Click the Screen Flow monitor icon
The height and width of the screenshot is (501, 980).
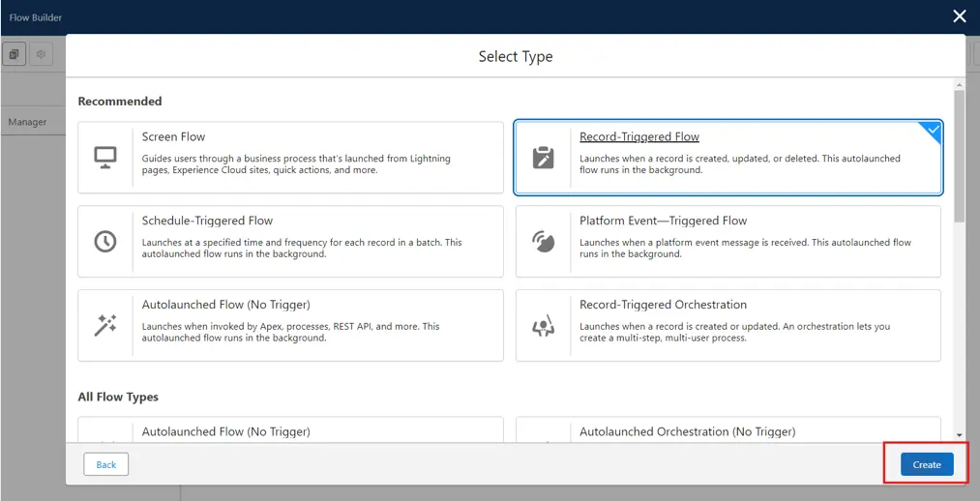click(x=105, y=158)
